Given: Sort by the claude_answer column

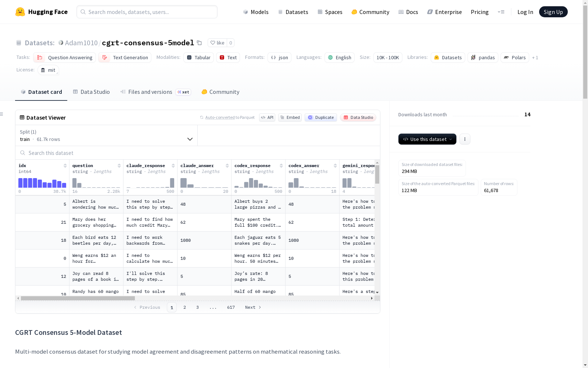Looking at the screenshot, I should tap(227, 166).
